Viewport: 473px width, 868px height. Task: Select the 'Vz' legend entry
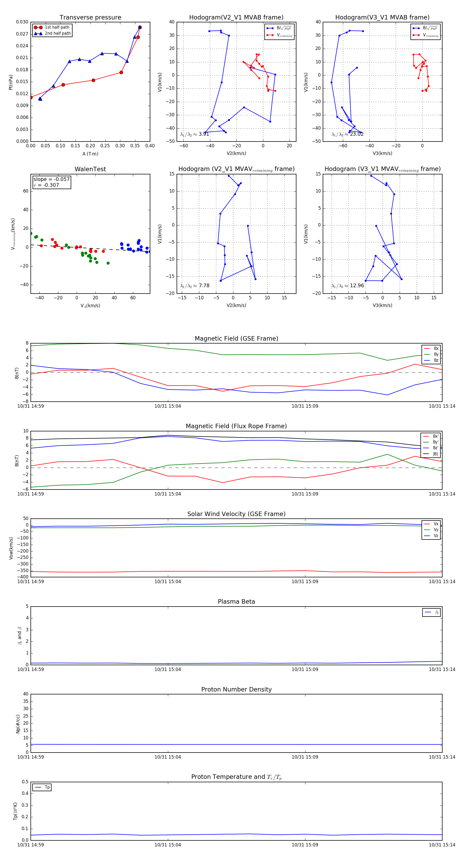[x=431, y=536]
